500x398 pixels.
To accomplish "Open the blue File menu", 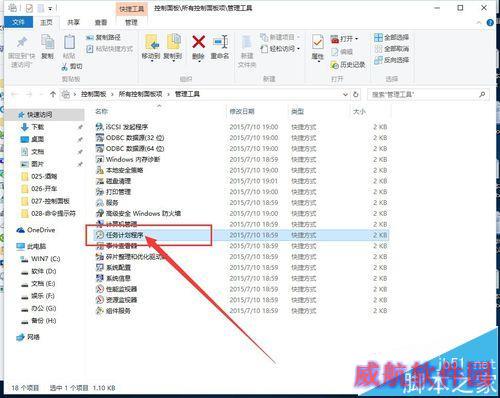I will (x=18, y=22).
